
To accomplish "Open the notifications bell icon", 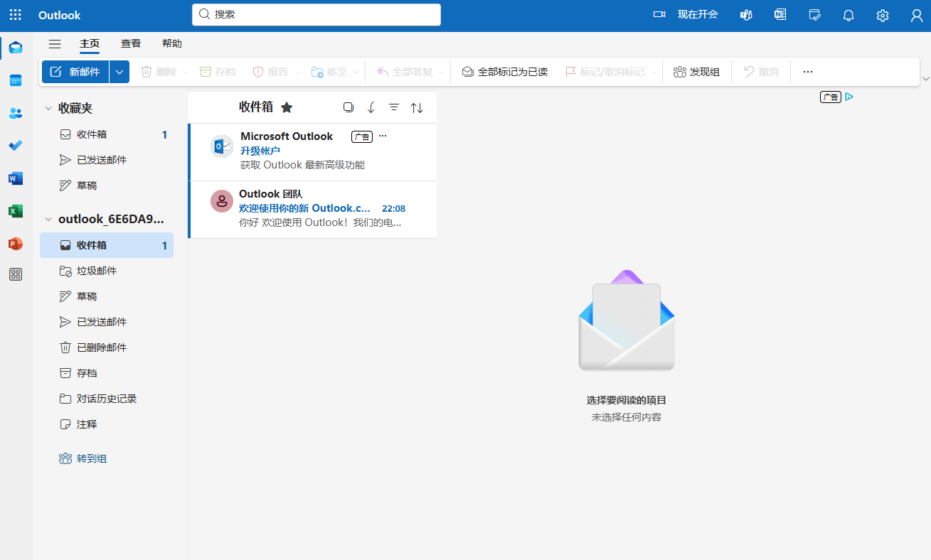I will coord(848,15).
